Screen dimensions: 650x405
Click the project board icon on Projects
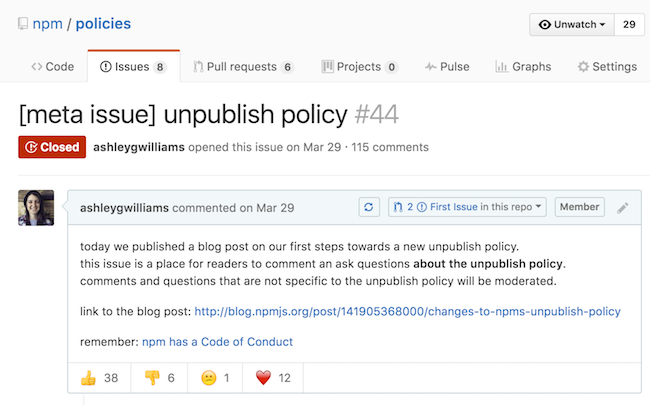pos(327,66)
